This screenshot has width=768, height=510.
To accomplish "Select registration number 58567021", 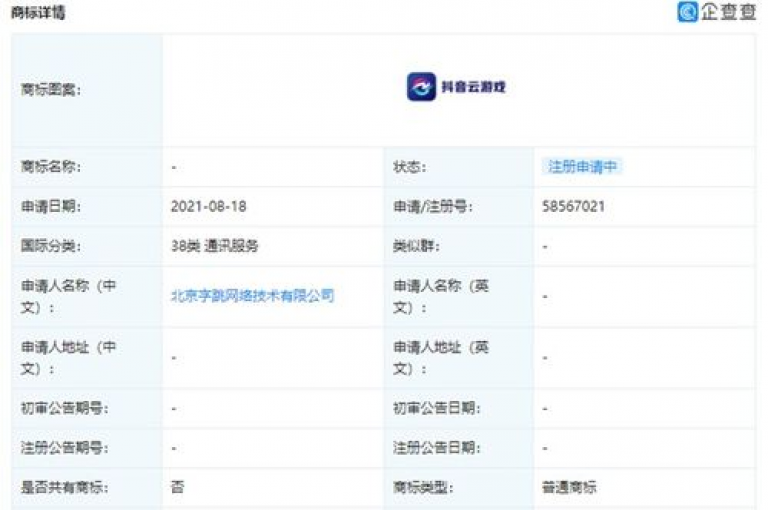I will click(574, 206).
